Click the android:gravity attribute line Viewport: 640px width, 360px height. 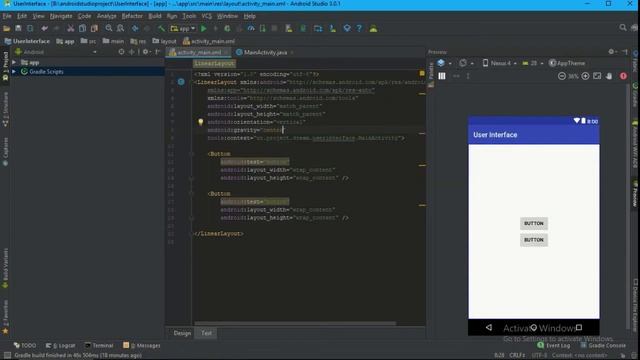(245, 130)
